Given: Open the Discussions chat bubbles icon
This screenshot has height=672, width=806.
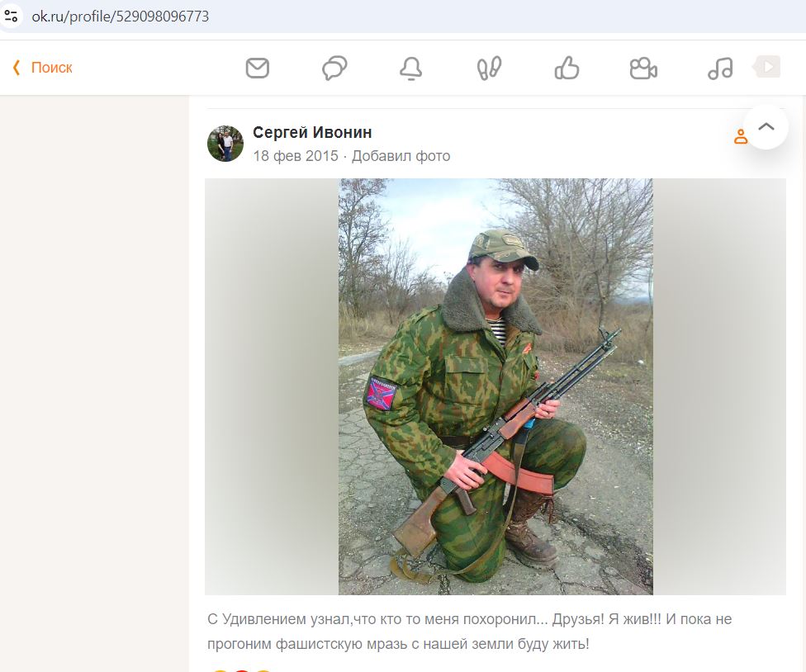Looking at the screenshot, I should click(334, 68).
